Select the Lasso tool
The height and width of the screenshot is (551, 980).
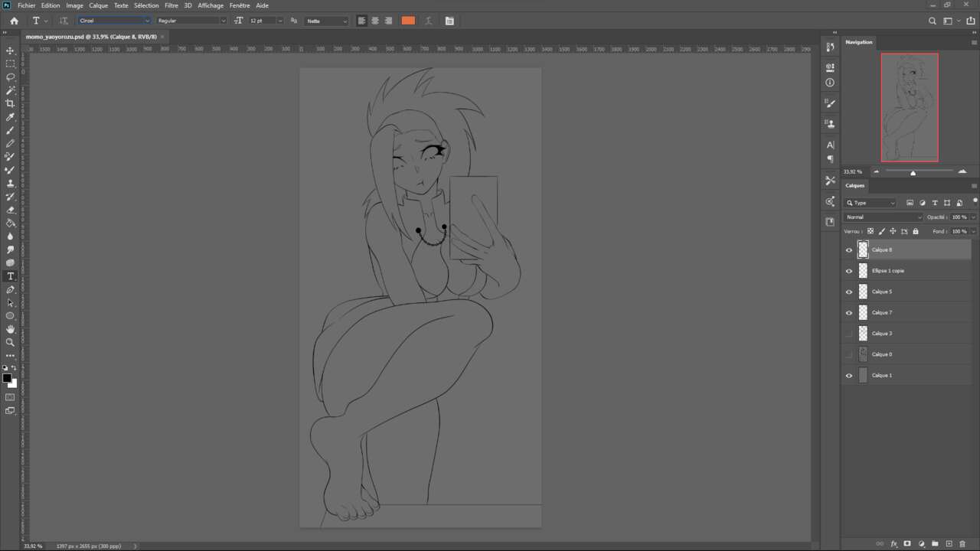point(10,77)
